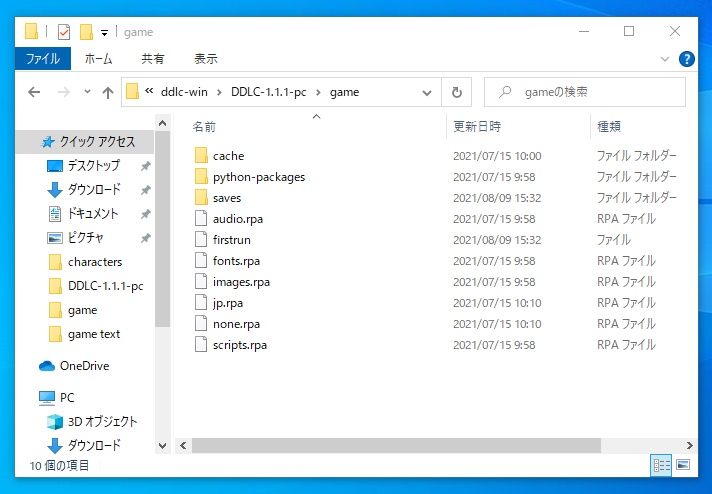Viewport: 712px width, 494px height.
Task: Click the navigation pane scroll down arrow
Action: [x=163, y=446]
